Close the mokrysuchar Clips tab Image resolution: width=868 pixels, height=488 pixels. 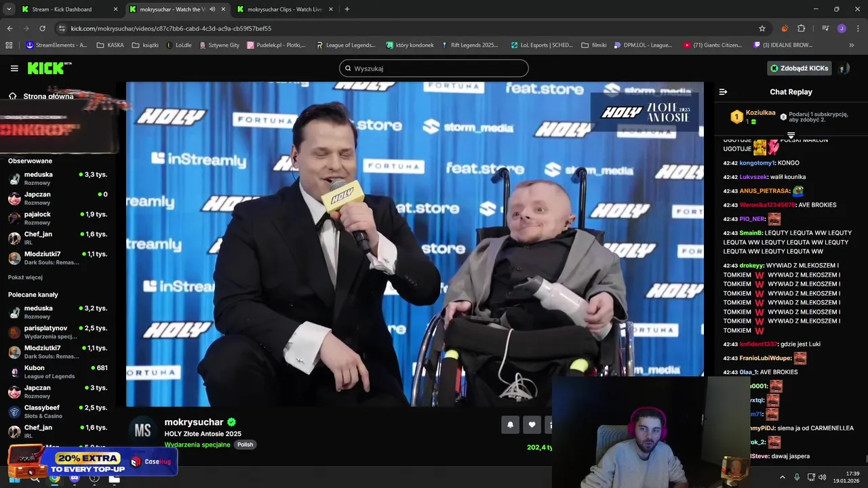(x=331, y=9)
